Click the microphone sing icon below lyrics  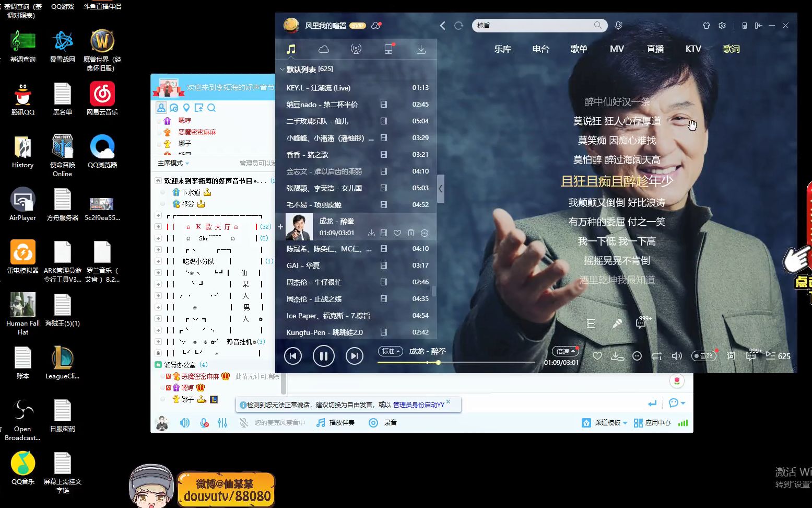617,324
